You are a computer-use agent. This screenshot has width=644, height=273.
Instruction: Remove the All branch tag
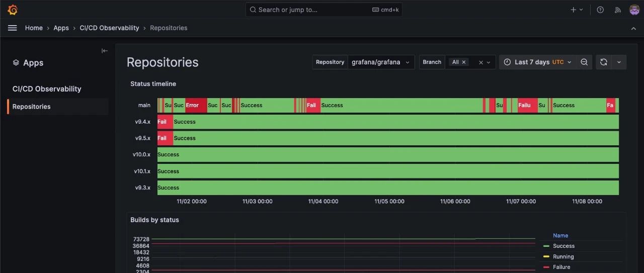[464, 62]
